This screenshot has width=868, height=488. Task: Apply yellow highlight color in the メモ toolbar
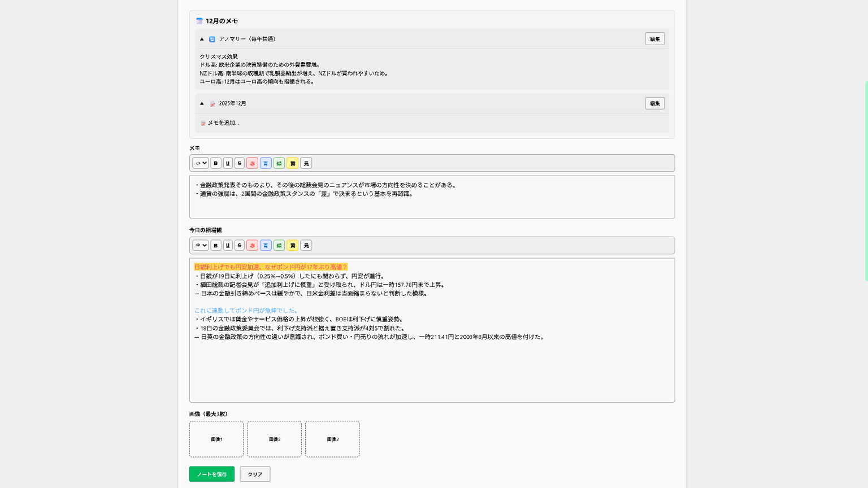(292, 163)
